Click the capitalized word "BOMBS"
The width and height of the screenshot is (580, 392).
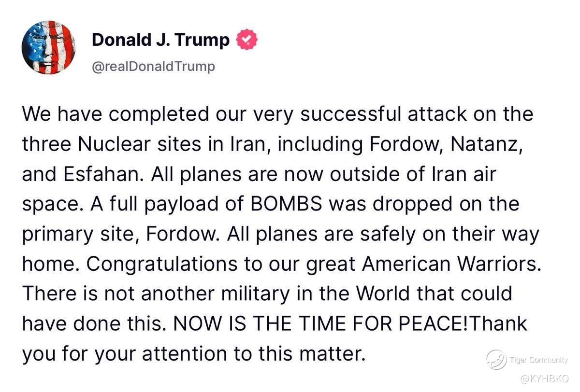[286, 204]
